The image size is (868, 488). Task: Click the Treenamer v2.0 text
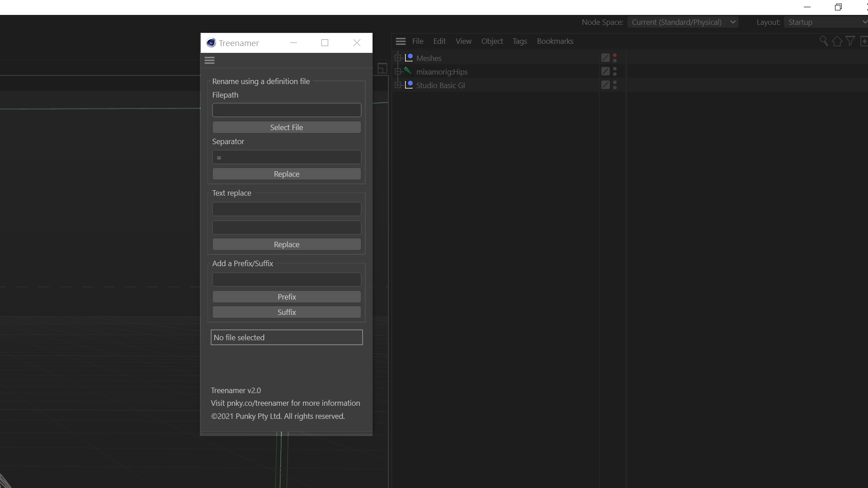coord(236,390)
